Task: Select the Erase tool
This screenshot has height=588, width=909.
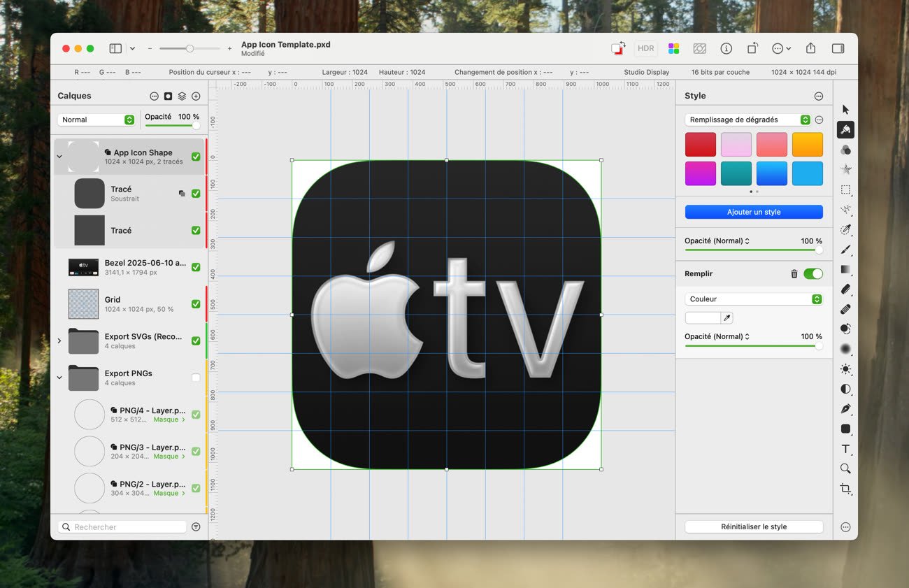Action: pos(845,289)
